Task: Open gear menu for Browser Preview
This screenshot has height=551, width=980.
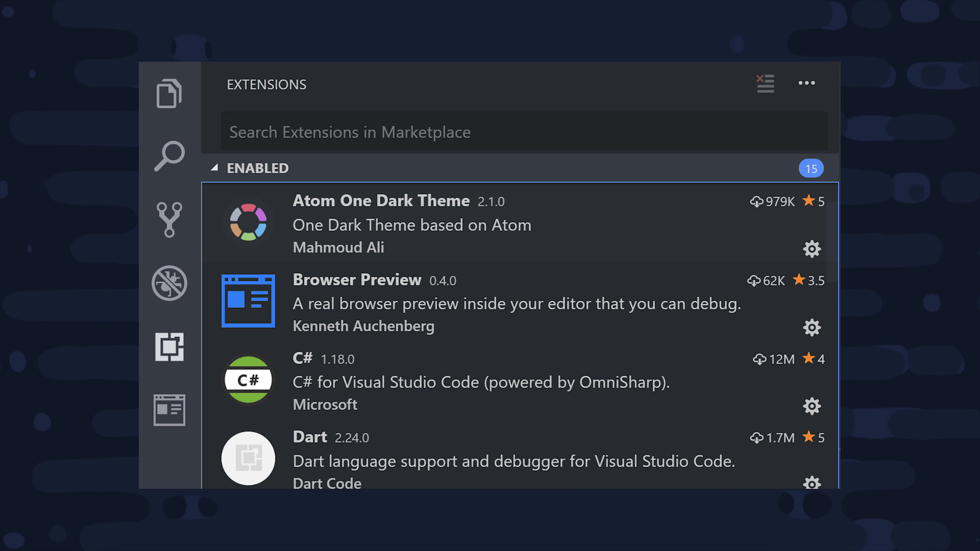Action: pos(812,327)
